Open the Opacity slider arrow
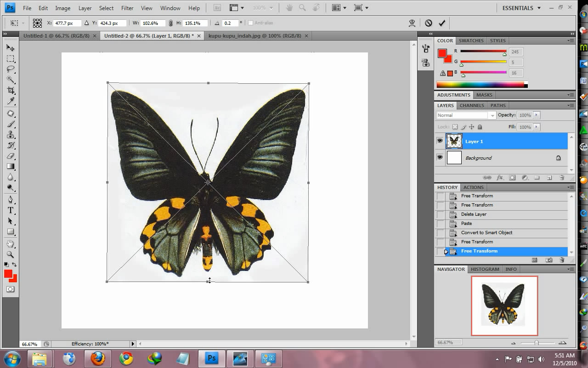 tap(537, 115)
